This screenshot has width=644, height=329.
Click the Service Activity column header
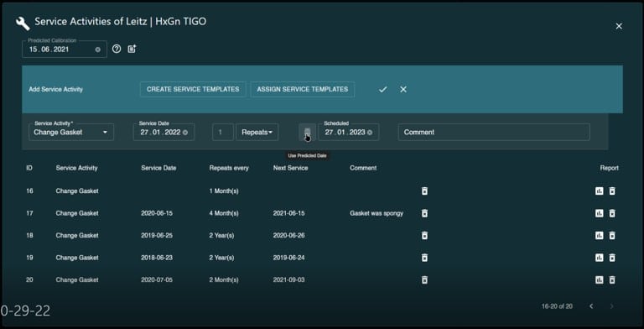coord(77,168)
